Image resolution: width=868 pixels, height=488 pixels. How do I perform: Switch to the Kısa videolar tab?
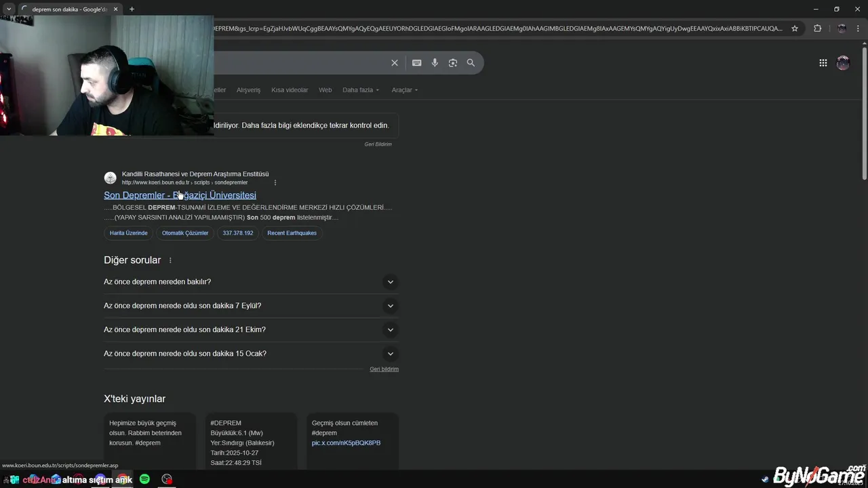290,90
